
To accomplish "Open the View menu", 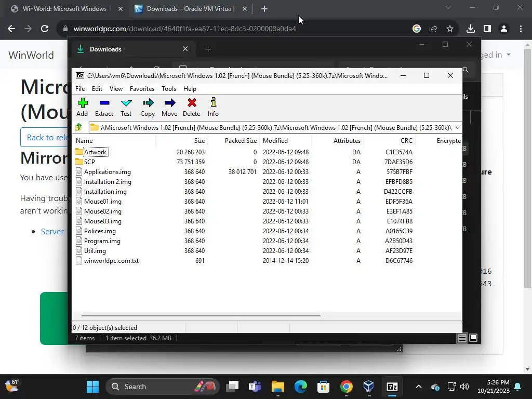I will pos(116,88).
